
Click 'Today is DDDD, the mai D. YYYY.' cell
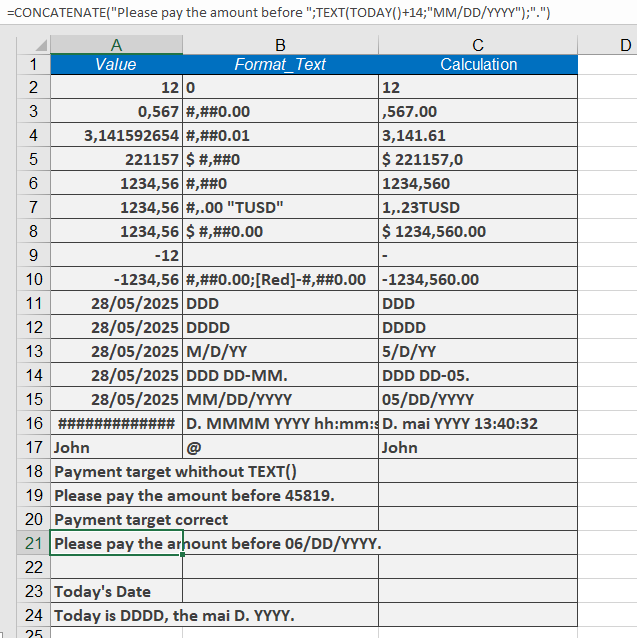214,615
